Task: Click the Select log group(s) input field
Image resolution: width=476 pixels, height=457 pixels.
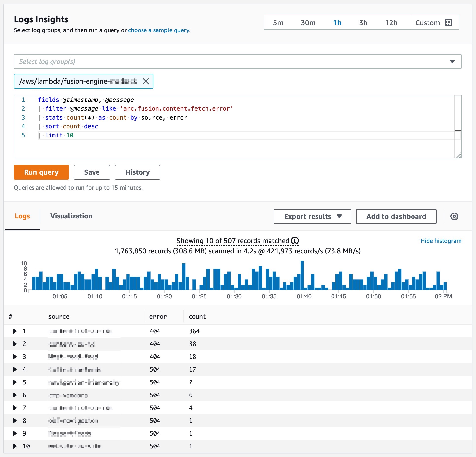Action: coord(238,61)
